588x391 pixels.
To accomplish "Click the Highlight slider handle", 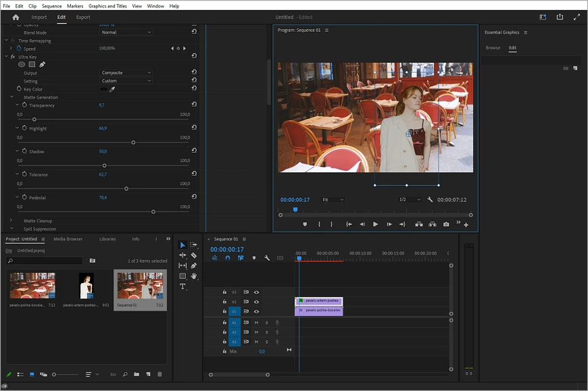I will 133,142.
